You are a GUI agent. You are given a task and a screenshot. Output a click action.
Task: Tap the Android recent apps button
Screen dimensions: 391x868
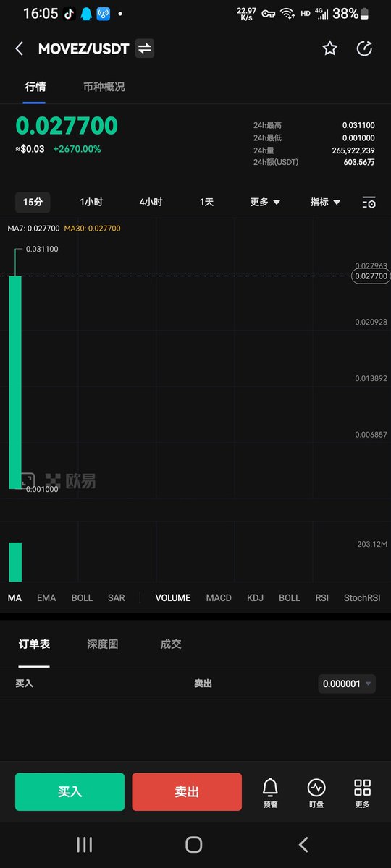coord(85,844)
